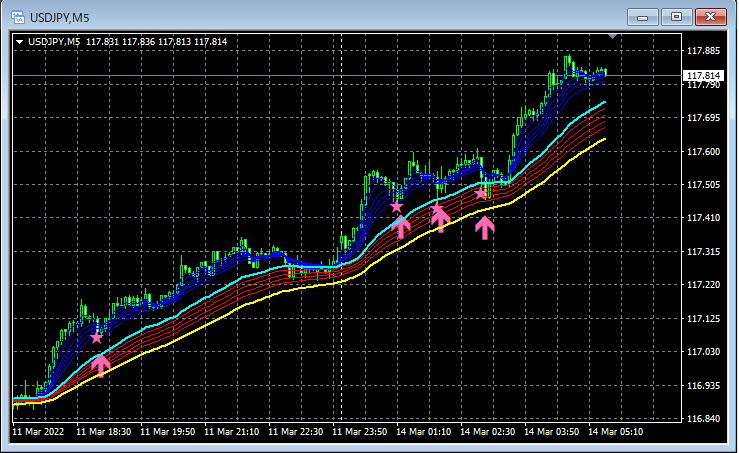Click the 117.790 price scale label
The image size is (739, 453).
(703, 85)
